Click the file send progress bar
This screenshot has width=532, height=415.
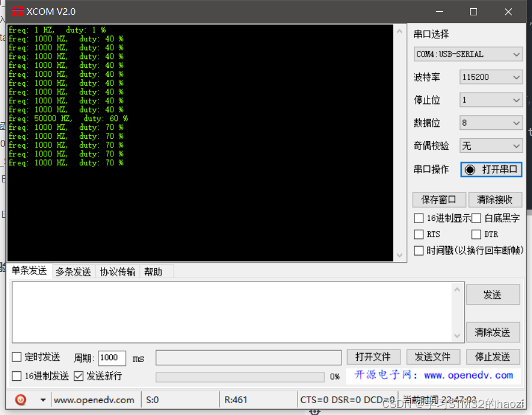[240, 377]
